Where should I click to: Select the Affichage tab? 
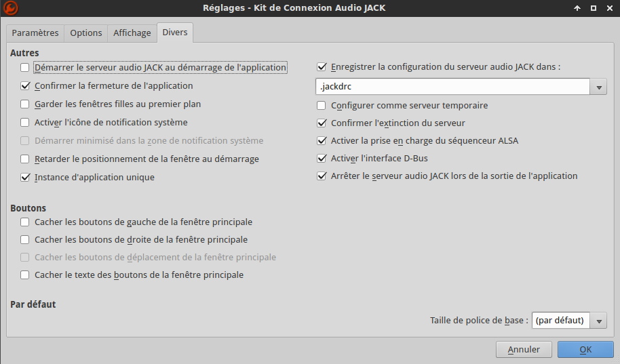point(132,33)
